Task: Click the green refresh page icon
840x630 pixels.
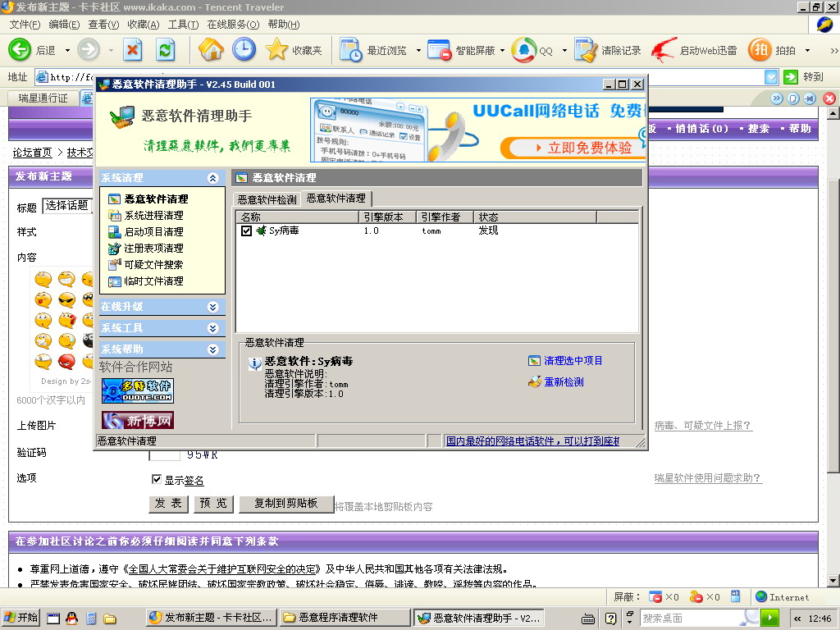Action: click(166, 50)
